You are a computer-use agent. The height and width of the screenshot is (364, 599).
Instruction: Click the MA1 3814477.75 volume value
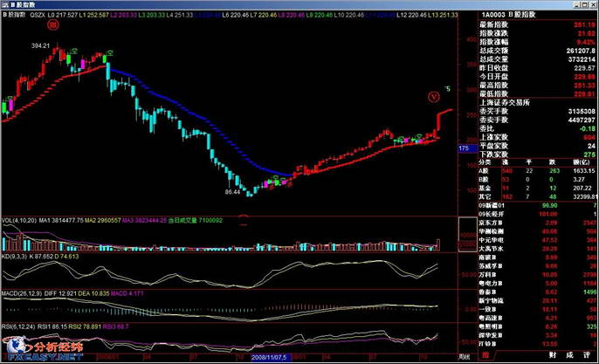(61, 220)
